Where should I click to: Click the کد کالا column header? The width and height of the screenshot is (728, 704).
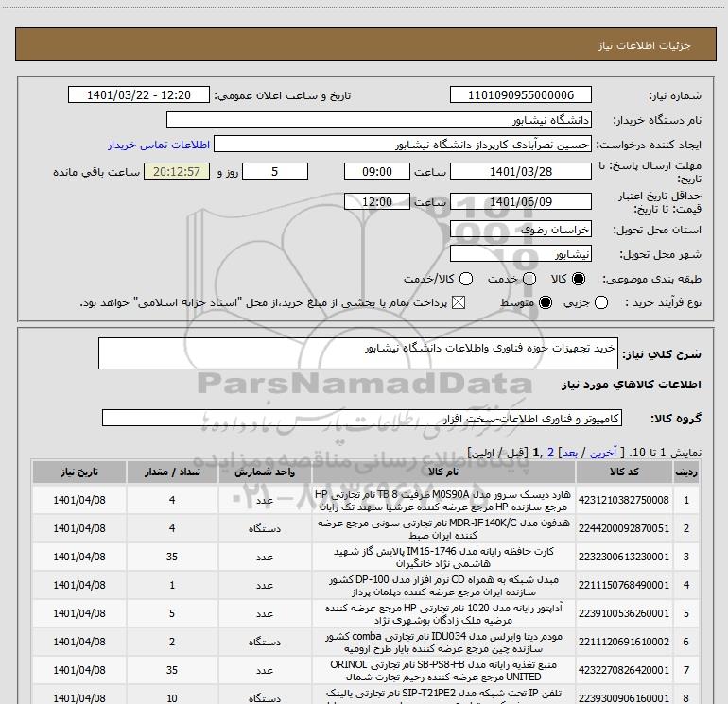point(624,472)
